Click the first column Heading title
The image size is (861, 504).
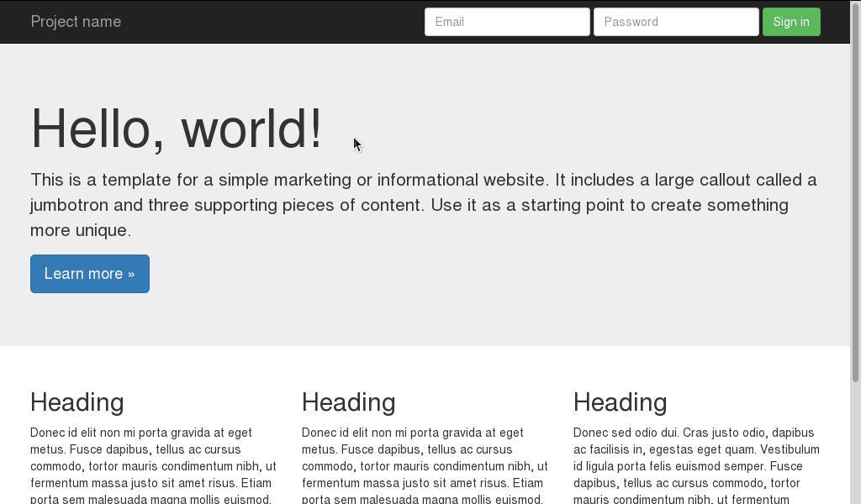(x=77, y=402)
